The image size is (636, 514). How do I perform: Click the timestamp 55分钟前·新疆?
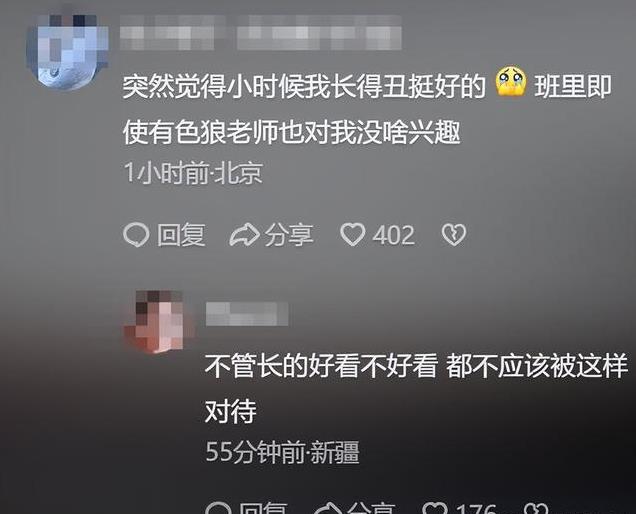tap(282, 452)
